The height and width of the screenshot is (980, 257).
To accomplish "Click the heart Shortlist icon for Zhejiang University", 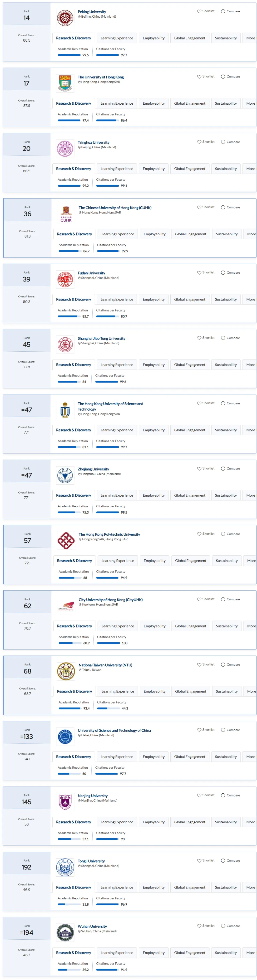I will tap(199, 469).
